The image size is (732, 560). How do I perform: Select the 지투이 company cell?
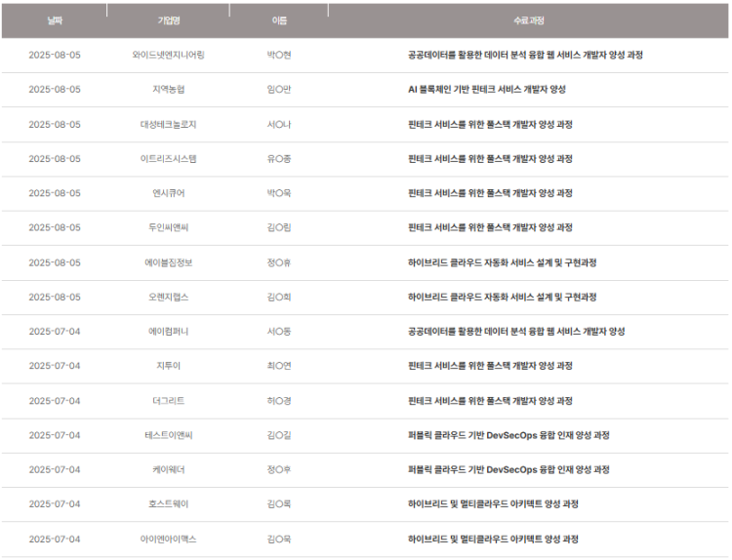(x=169, y=366)
